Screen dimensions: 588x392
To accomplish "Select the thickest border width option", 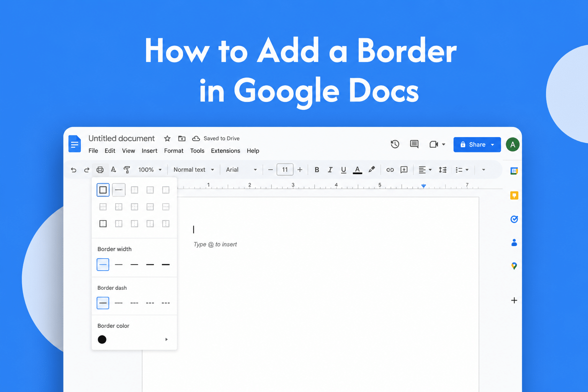I will (166, 265).
